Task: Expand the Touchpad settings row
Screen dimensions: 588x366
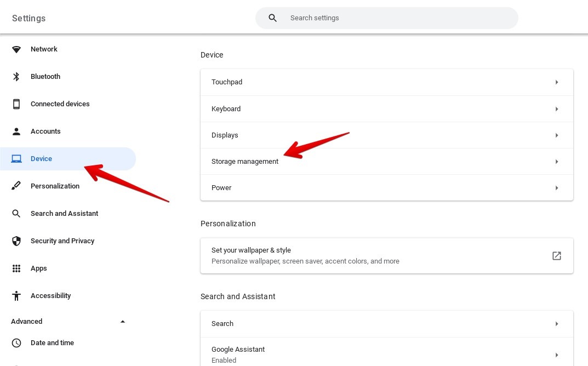Action: point(387,82)
